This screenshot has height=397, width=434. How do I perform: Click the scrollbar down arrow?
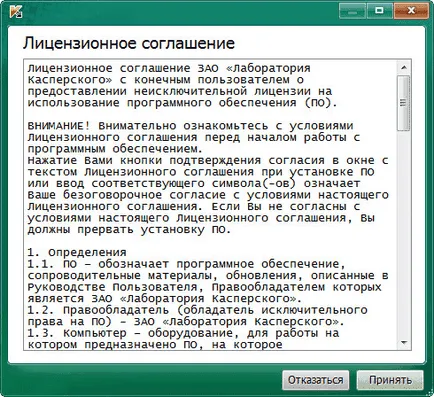(x=404, y=342)
